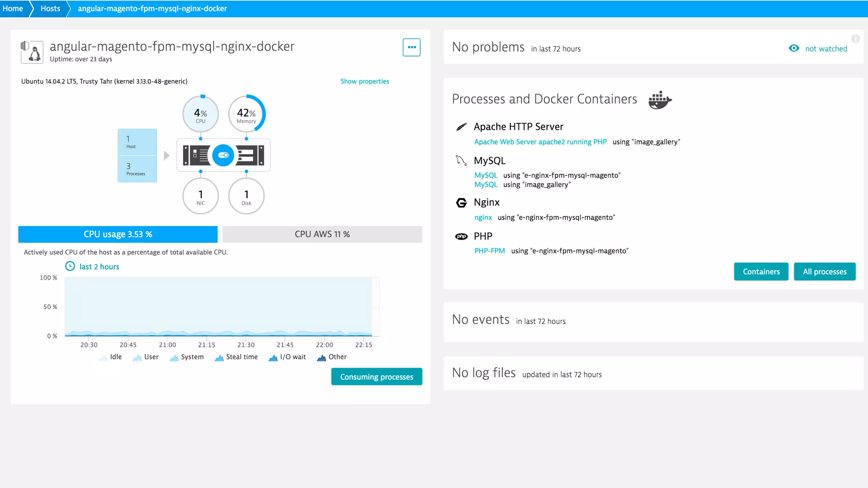The width and height of the screenshot is (868, 488).
Task: Click the MySQL dolphin icon
Action: tap(461, 161)
